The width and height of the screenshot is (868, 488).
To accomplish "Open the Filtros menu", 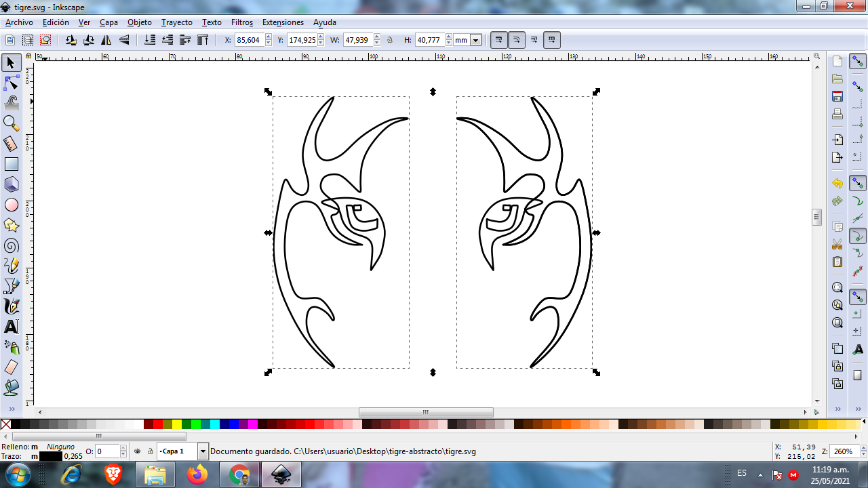I will [x=242, y=22].
